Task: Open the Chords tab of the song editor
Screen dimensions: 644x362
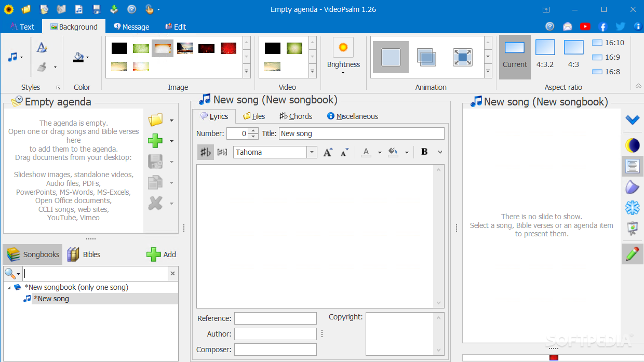Action: point(296,116)
